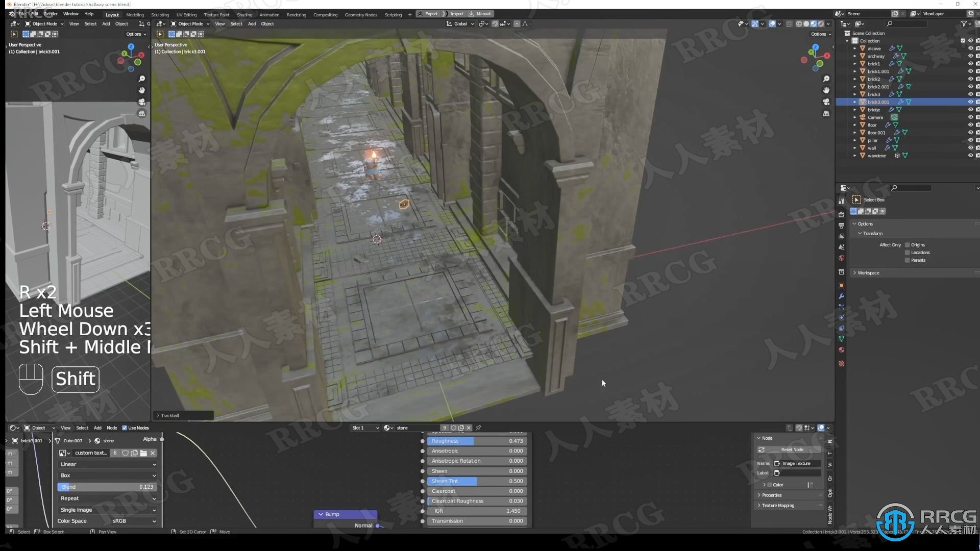Open the Object Data mesh tab
Viewport: 980px width, 551px height.
(841, 339)
